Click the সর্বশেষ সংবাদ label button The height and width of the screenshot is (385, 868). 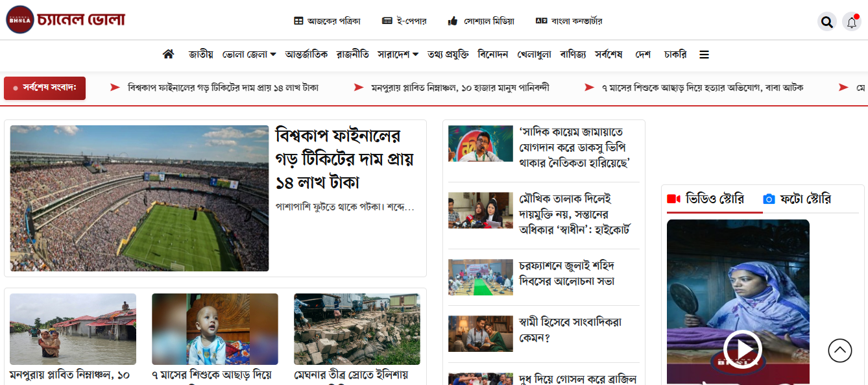click(45, 88)
